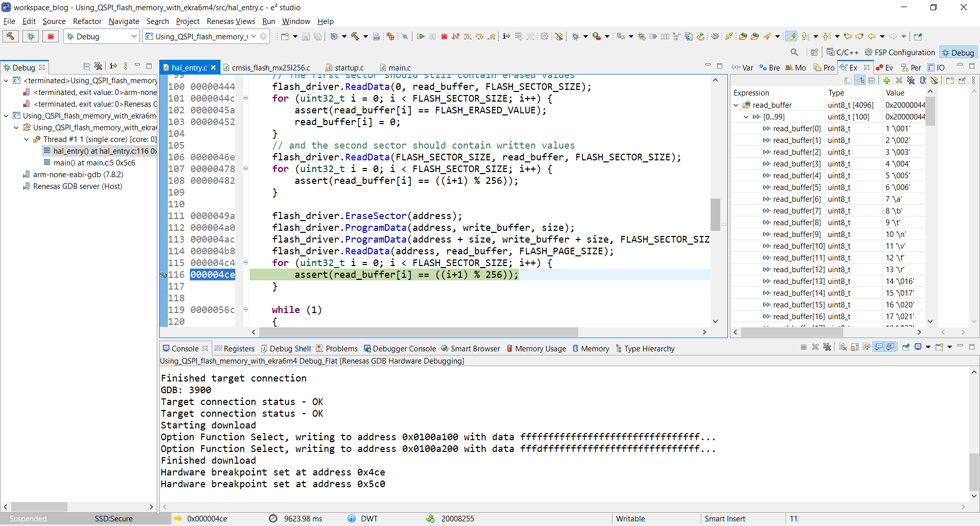Select hal_entry() stack frame at hal_entry.c:116
Screen dimensions: 980x526
coord(100,151)
